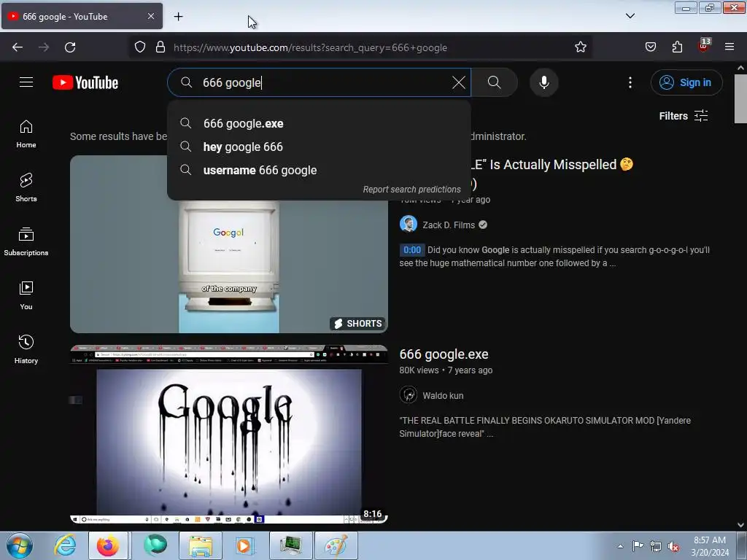Launch Internet Explorer from taskbar
Screen dimensions: 747x560
(x=65, y=545)
